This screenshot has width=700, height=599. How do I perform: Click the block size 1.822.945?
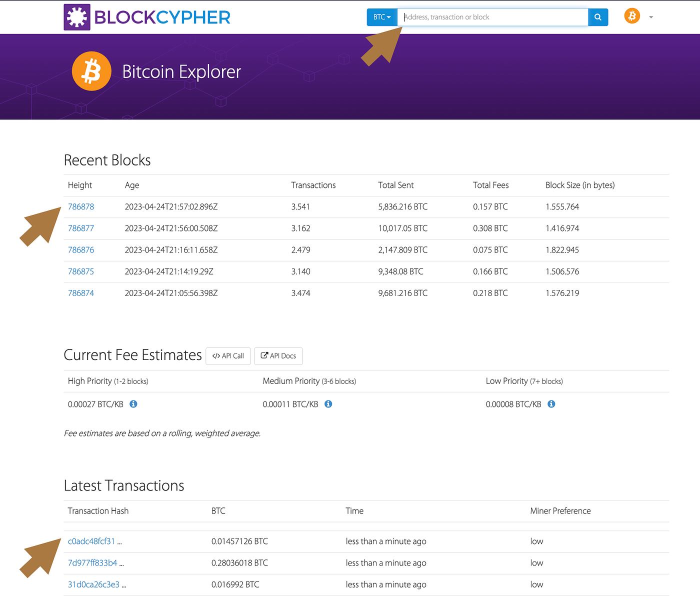pos(562,250)
